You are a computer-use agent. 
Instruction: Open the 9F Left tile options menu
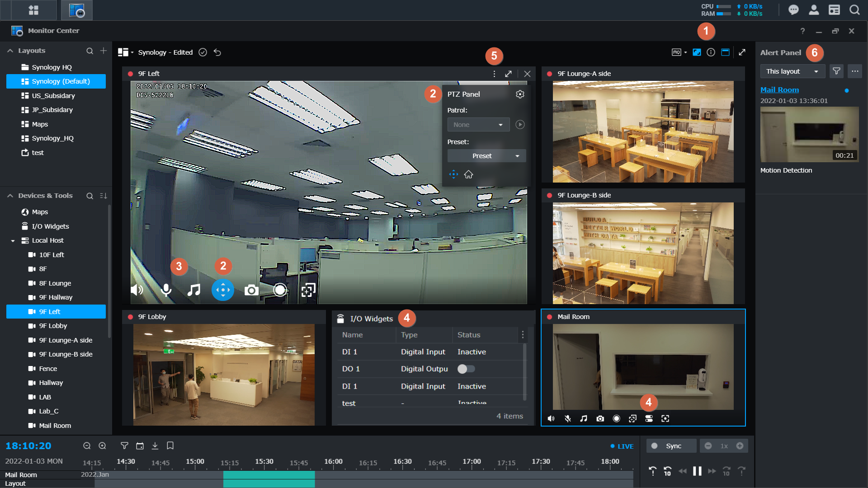click(x=494, y=74)
